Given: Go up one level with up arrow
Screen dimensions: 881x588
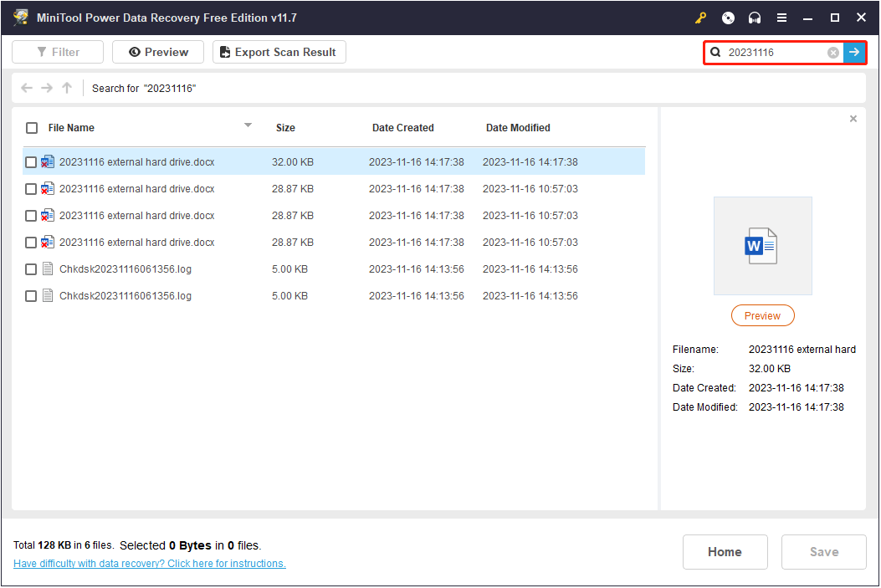Looking at the screenshot, I should [x=67, y=88].
